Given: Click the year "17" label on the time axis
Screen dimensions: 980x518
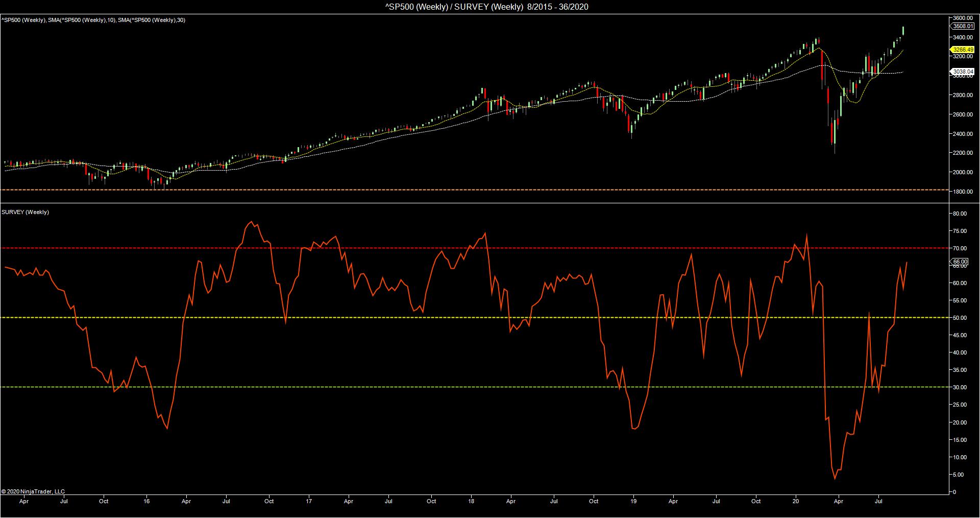Looking at the screenshot, I should point(309,501).
